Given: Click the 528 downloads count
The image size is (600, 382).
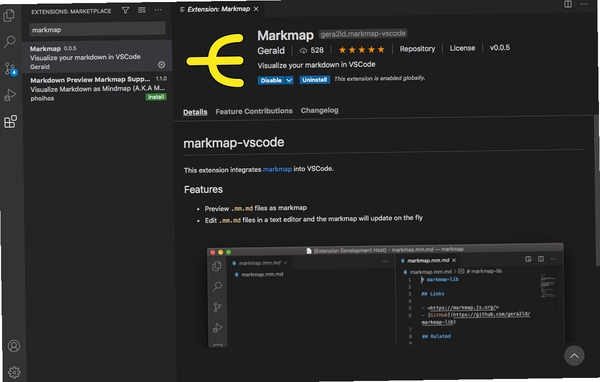Looking at the screenshot, I should coord(312,51).
